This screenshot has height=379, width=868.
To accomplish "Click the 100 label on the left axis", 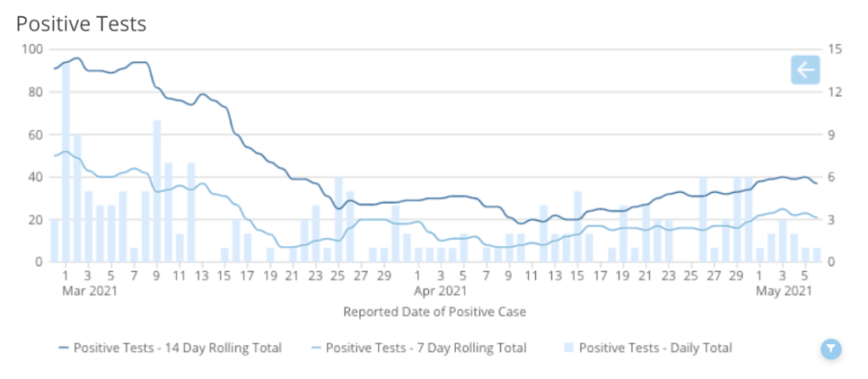I will 32,49.
